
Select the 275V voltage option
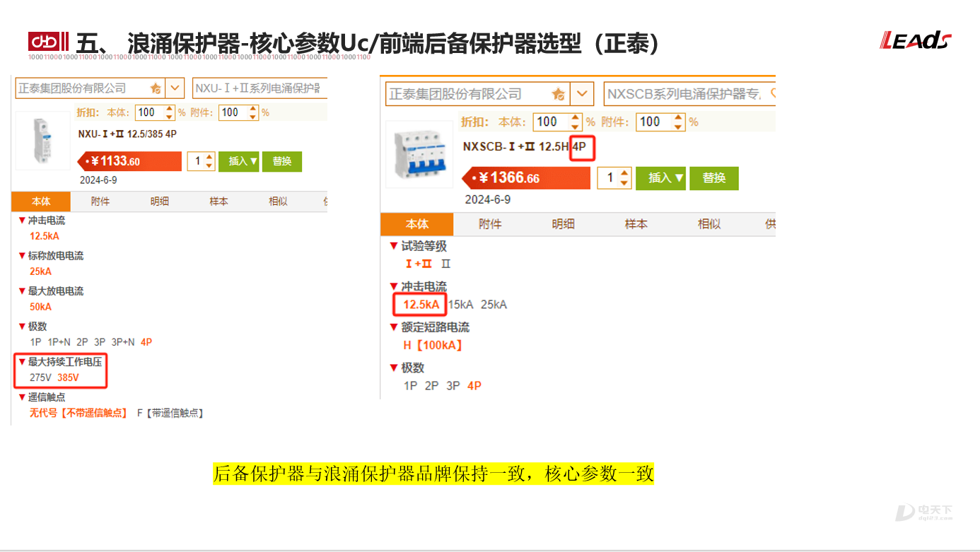(x=40, y=377)
